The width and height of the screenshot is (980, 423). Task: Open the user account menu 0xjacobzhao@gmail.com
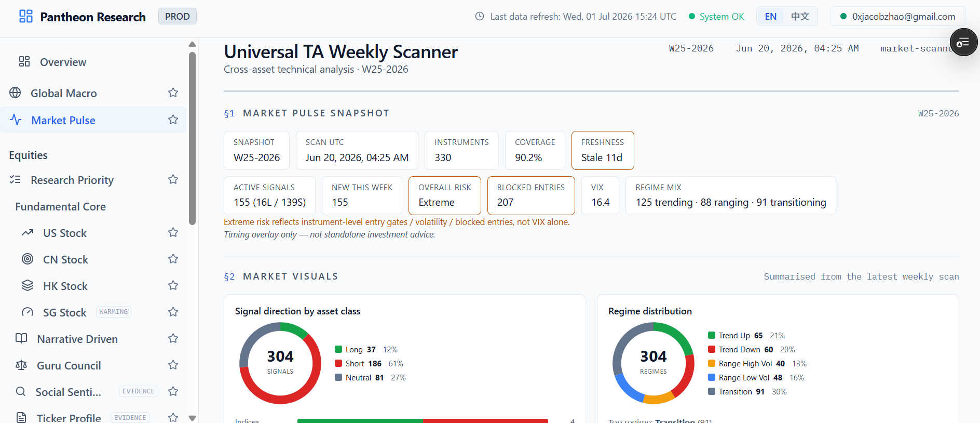coord(897,16)
